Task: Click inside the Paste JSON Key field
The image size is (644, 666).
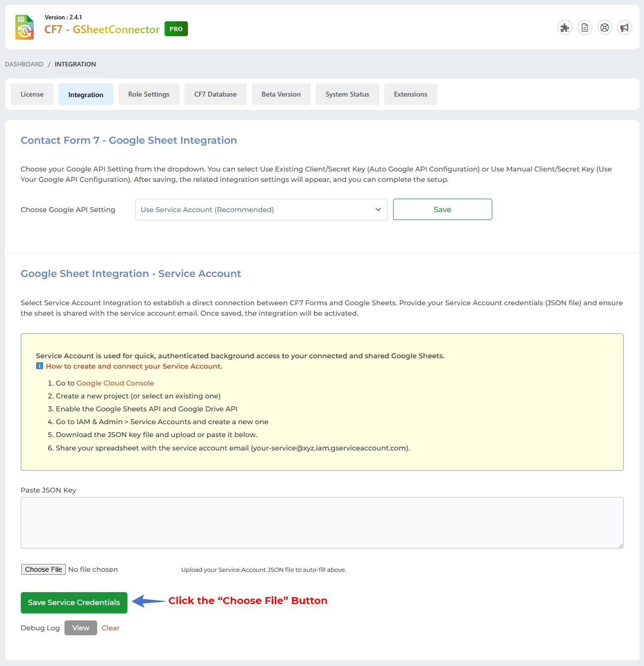Action: 322,523
